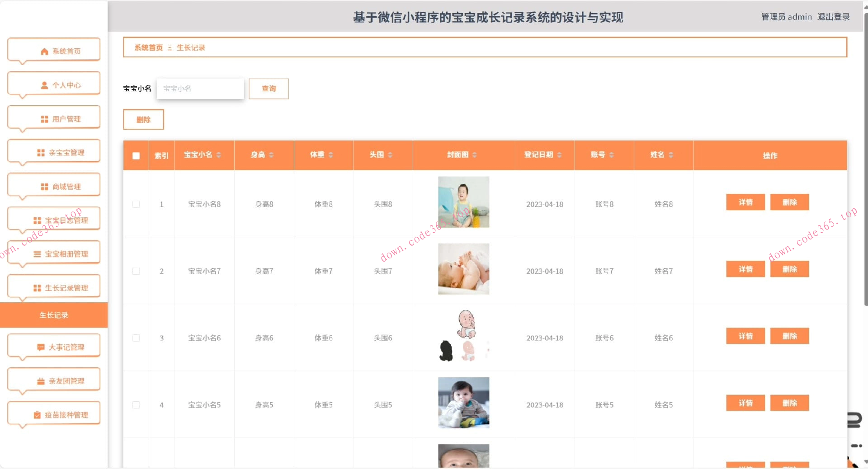
Task: Select the 商城管理 icon
Action: 43,186
